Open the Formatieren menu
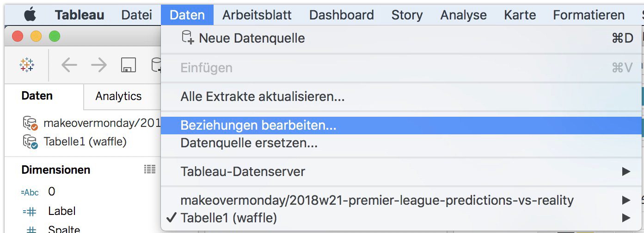 tap(589, 15)
